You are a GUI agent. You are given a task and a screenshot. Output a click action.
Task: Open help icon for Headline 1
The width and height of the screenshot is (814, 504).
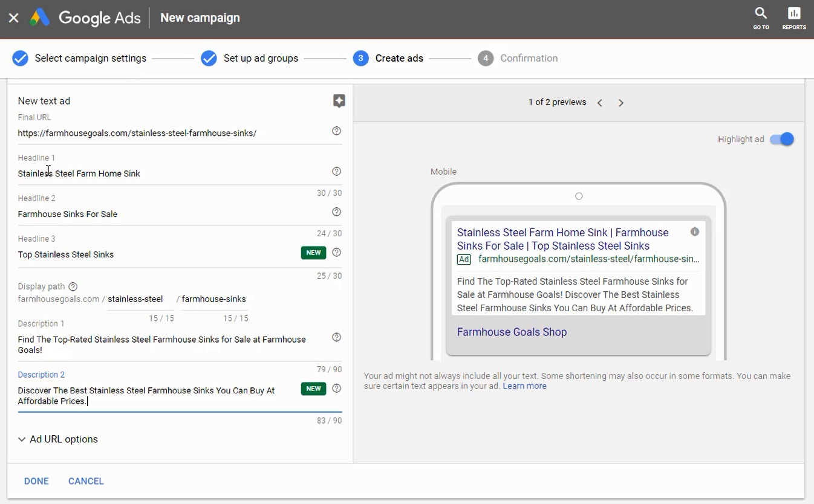tap(337, 172)
